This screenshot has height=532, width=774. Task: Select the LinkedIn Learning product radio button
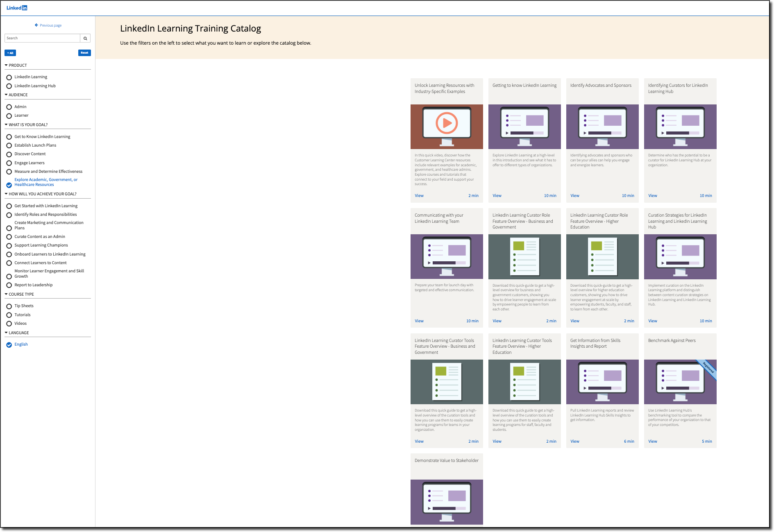(x=9, y=77)
